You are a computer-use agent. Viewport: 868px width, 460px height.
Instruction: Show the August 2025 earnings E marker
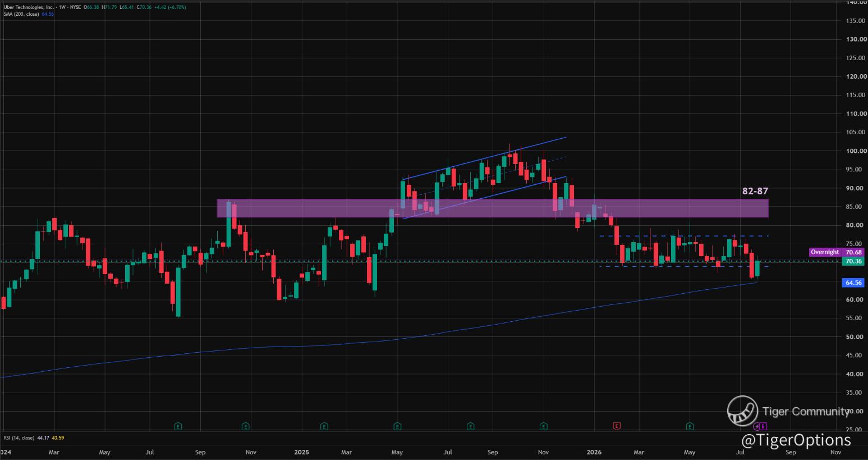click(x=471, y=426)
